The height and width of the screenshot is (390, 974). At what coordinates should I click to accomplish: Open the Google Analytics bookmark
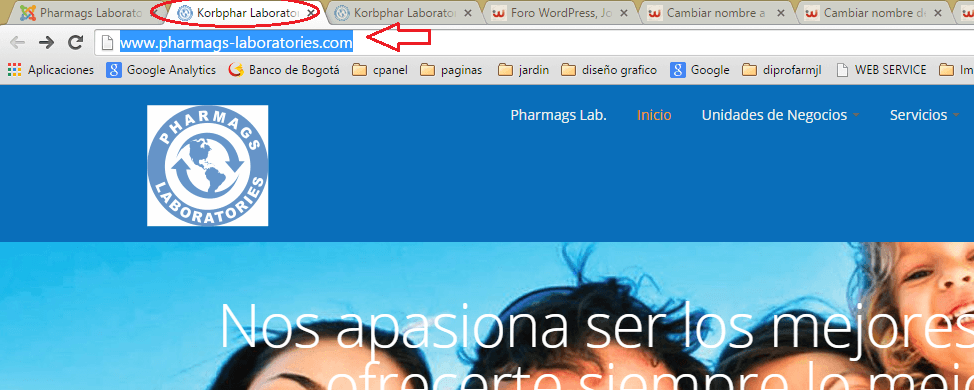coord(161,70)
